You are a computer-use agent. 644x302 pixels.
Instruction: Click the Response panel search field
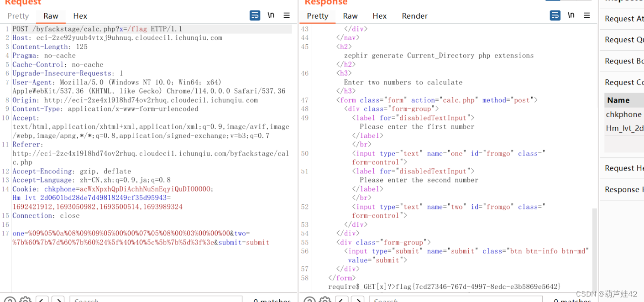pos(455,300)
